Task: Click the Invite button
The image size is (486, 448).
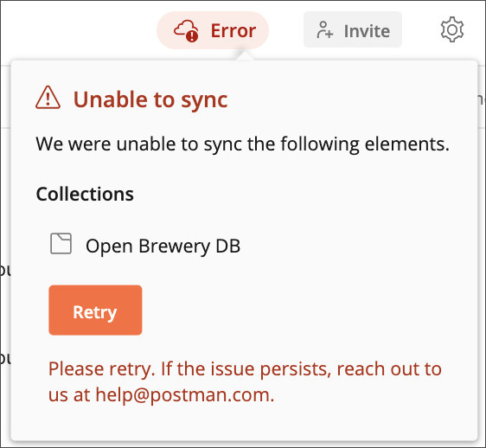Action: pyautogui.click(x=353, y=29)
